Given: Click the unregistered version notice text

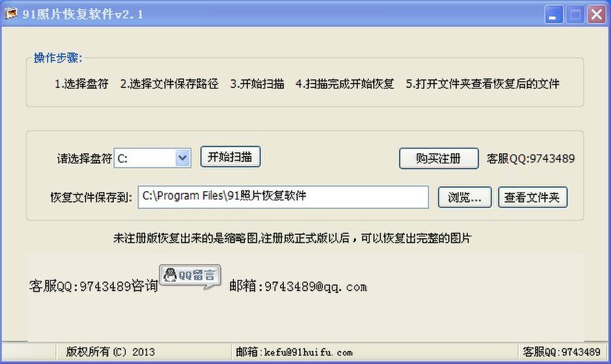Looking at the screenshot, I should [293, 238].
